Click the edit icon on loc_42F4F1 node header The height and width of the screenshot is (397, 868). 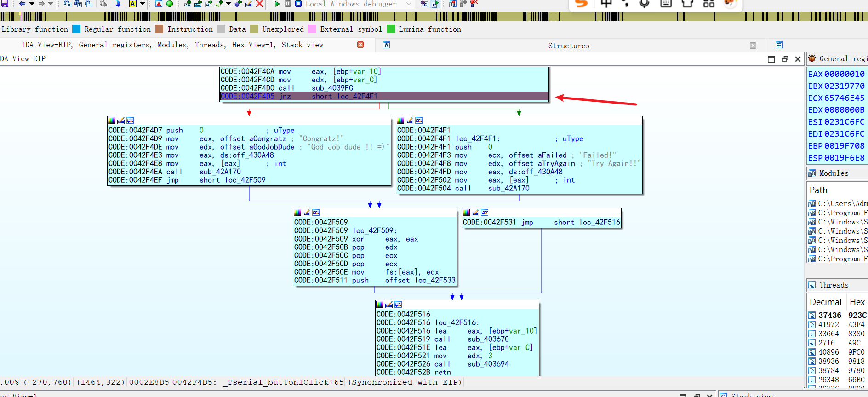[x=410, y=121]
